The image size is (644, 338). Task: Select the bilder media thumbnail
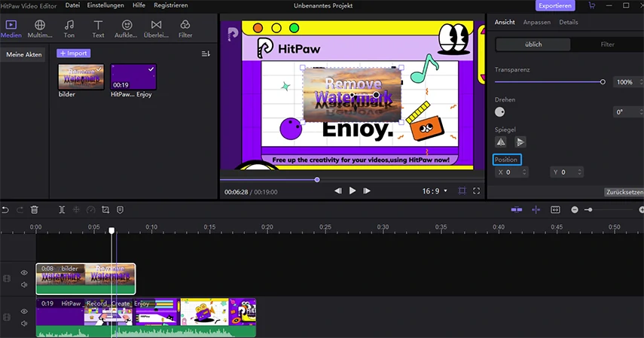click(x=81, y=77)
